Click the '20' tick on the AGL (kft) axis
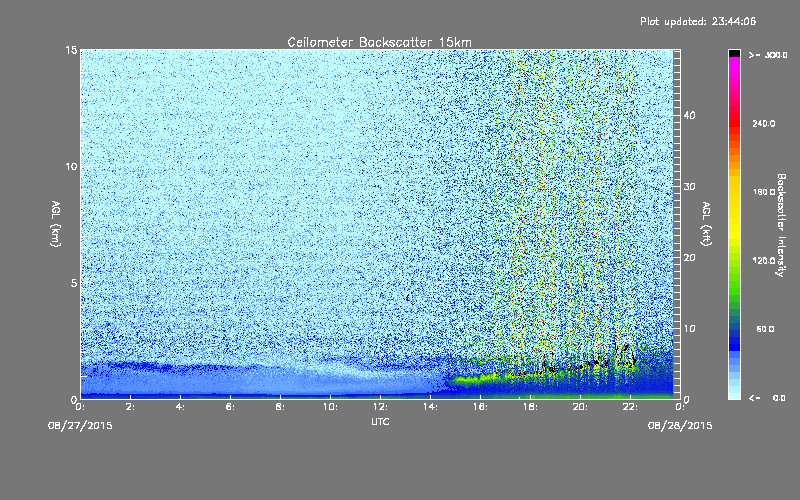The width and height of the screenshot is (800, 500). click(x=689, y=258)
